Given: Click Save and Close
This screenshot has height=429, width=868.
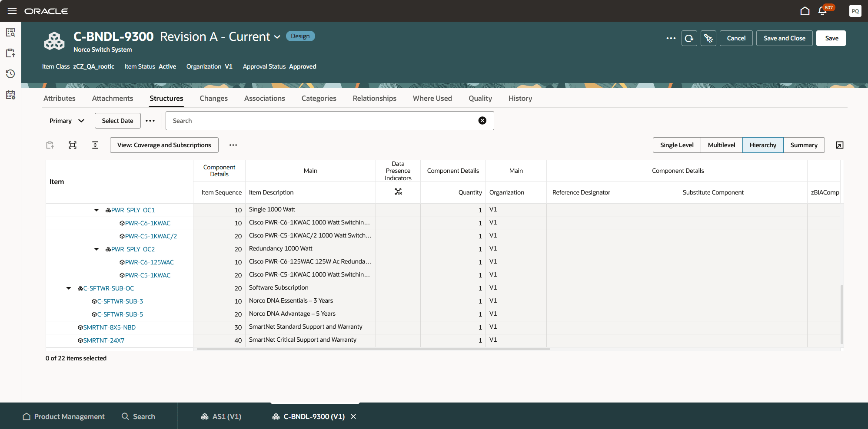Looking at the screenshot, I should (x=785, y=38).
